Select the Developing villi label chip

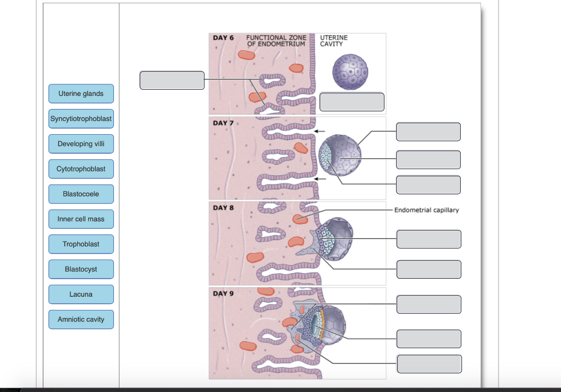click(x=81, y=143)
